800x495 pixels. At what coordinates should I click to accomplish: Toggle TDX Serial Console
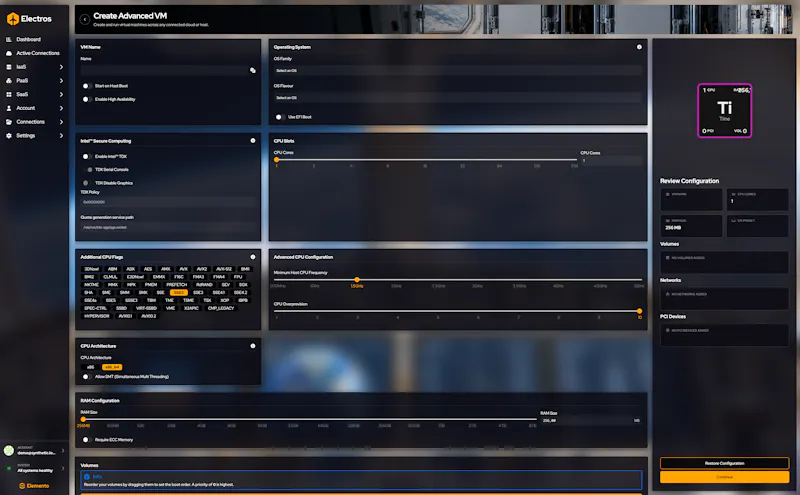(x=89, y=169)
